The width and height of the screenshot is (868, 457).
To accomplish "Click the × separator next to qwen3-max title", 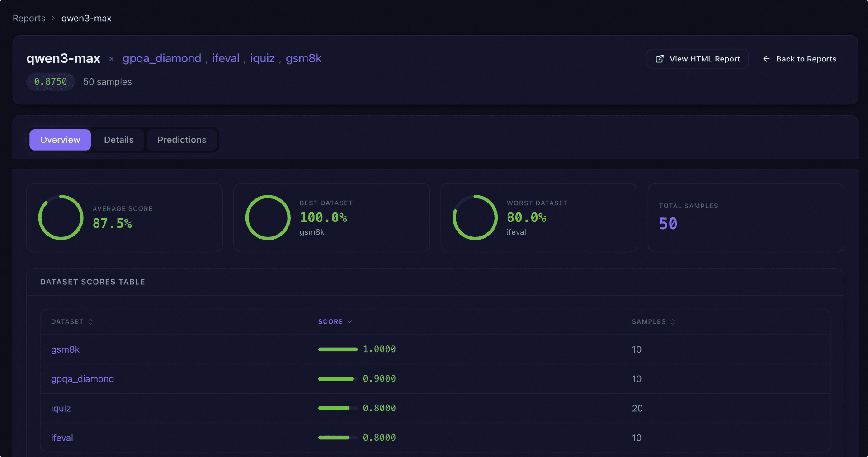I will (111, 59).
